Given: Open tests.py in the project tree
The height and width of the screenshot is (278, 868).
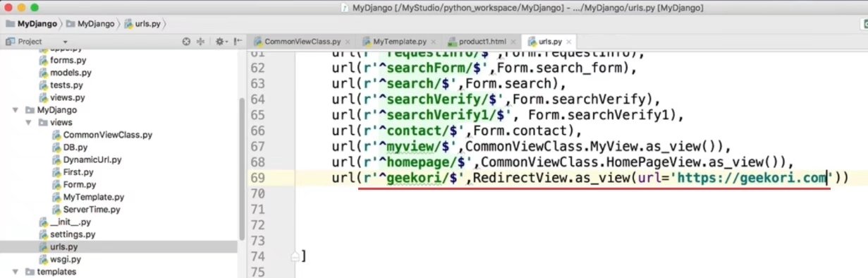Looking at the screenshot, I should click(x=66, y=85).
